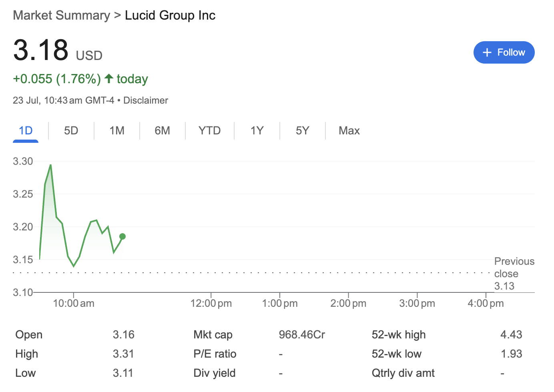
Task: Click the Low value 3.11
Action: tap(123, 373)
